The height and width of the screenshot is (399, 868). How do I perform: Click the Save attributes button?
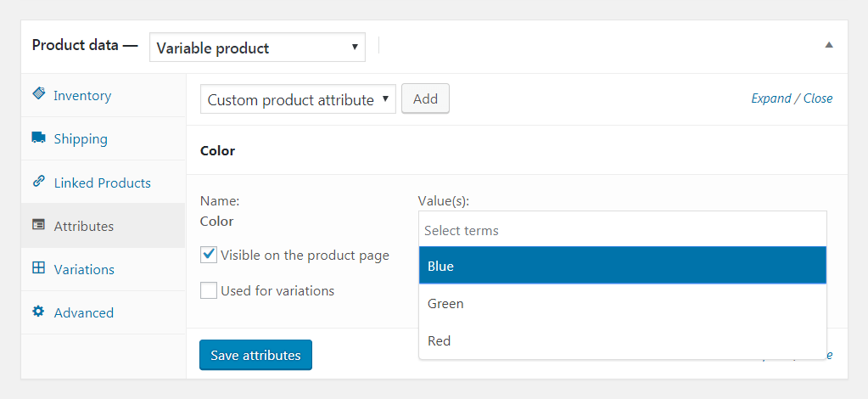[255, 355]
